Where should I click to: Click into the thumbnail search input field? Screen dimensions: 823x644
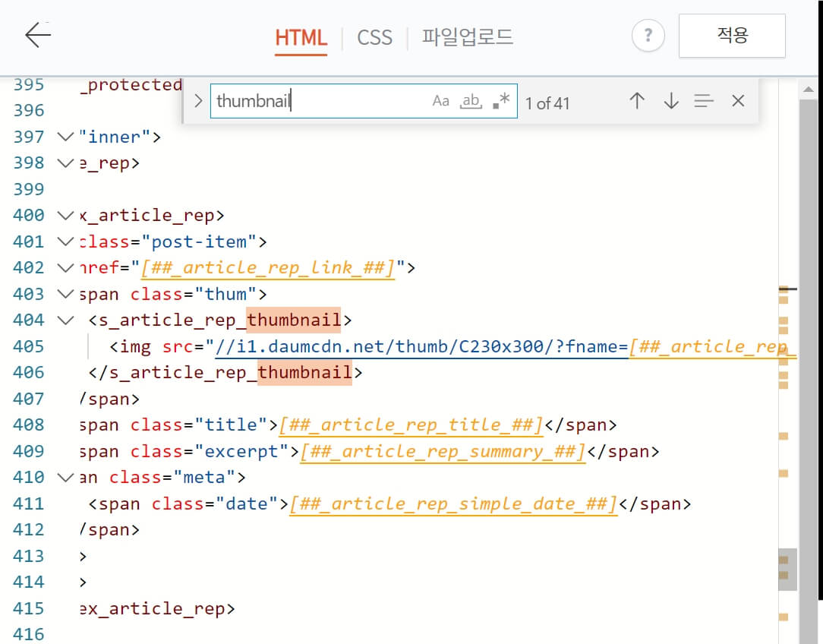pyautogui.click(x=319, y=99)
